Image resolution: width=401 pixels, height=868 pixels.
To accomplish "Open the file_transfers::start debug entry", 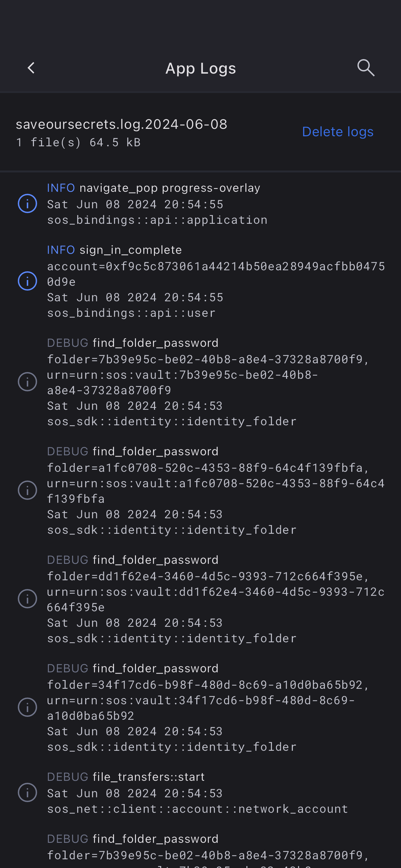I will click(148, 777).
